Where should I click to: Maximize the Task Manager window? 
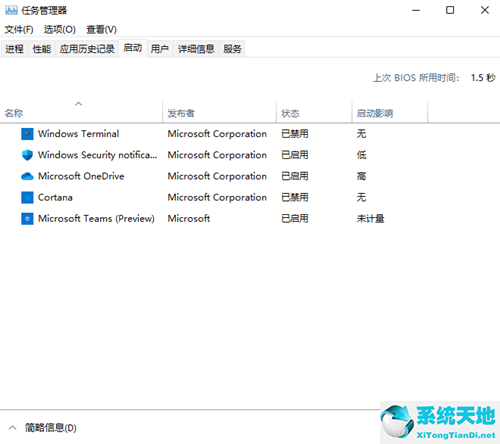coord(450,10)
